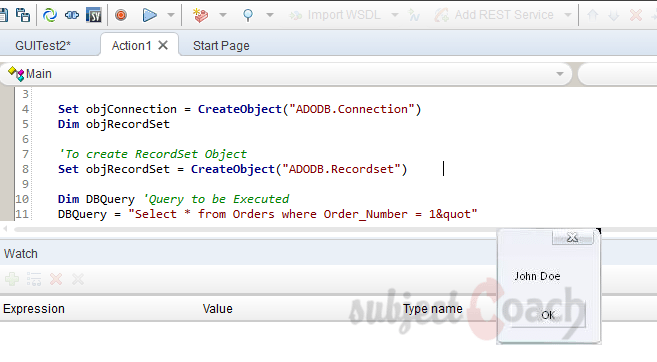The width and height of the screenshot is (657, 362).
Task: Open the Main function dropdown
Action: click(560, 74)
